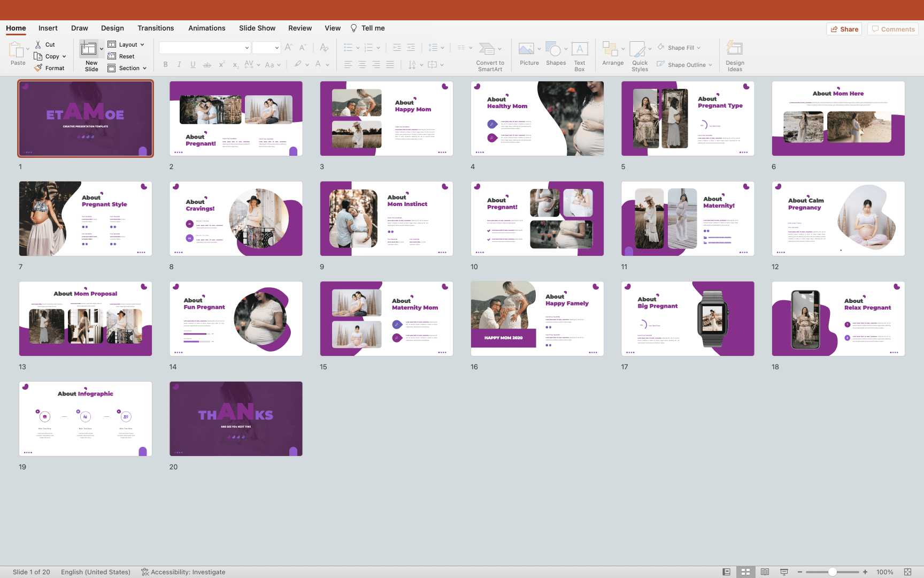Open Design Ideas pane
Screen dimensions: 924x578
pos(735,50)
